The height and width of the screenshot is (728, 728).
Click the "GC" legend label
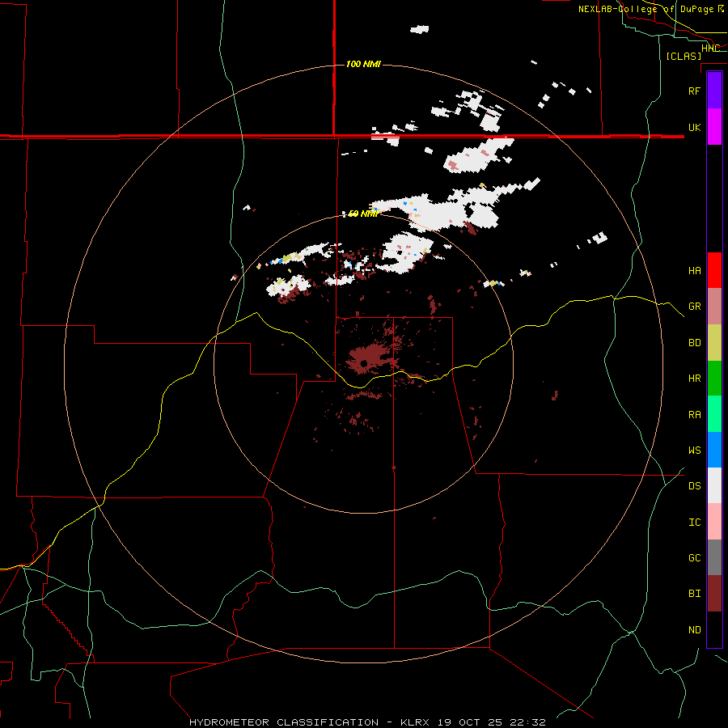(x=694, y=558)
